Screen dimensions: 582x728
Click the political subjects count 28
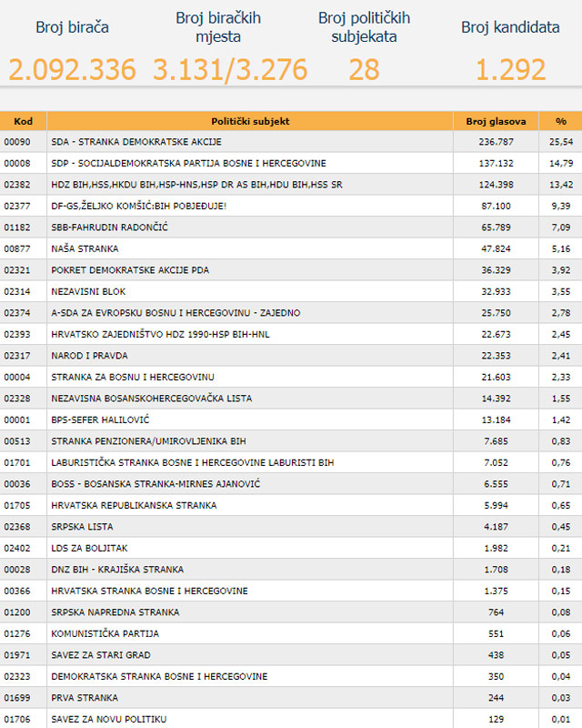365,70
